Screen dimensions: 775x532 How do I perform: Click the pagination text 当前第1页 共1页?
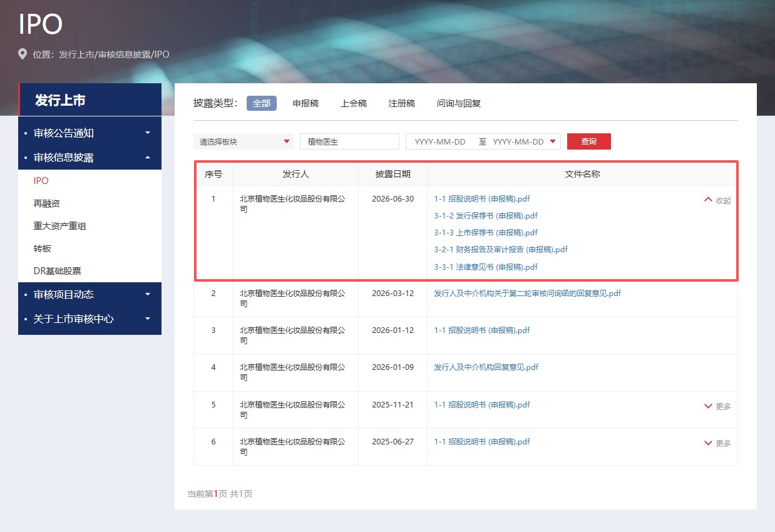[x=220, y=494]
